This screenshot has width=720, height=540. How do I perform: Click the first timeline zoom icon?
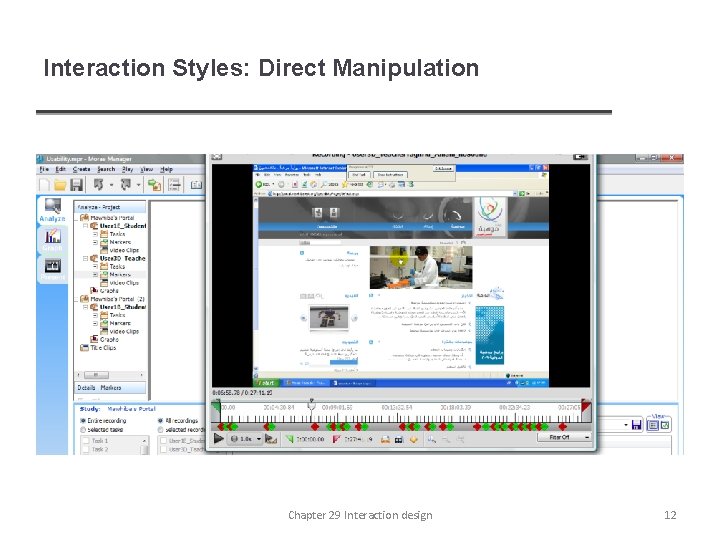(432, 440)
